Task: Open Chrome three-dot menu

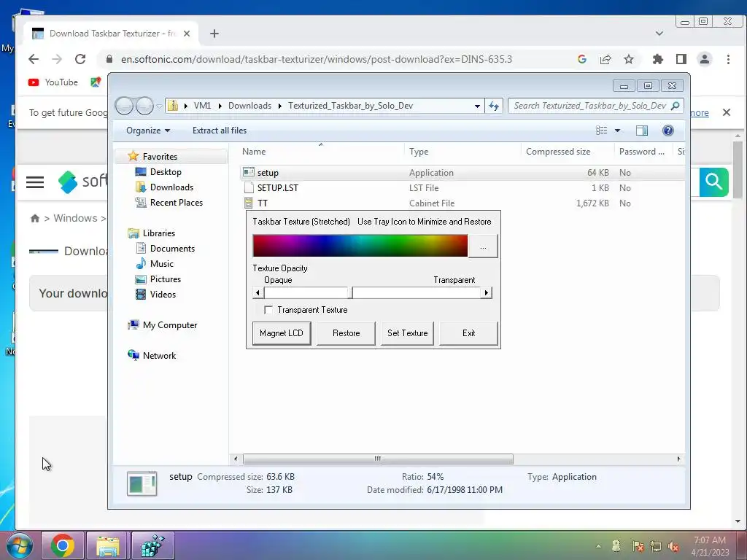Action: [728, 59]
